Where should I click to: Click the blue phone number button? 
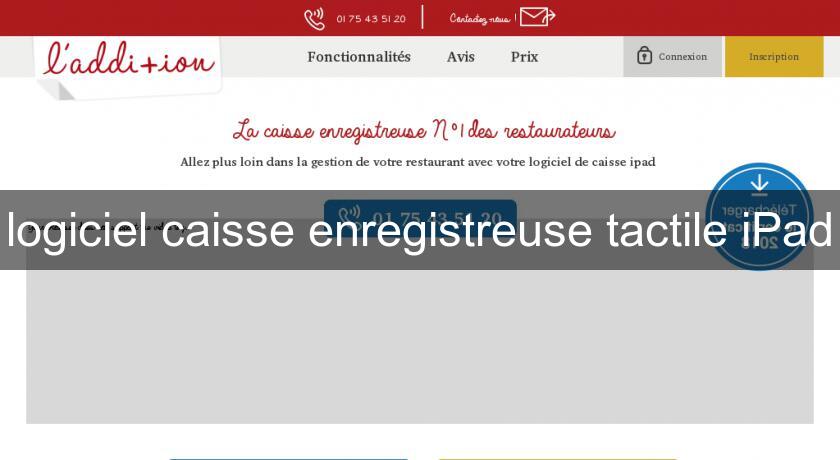pos(421,218)
